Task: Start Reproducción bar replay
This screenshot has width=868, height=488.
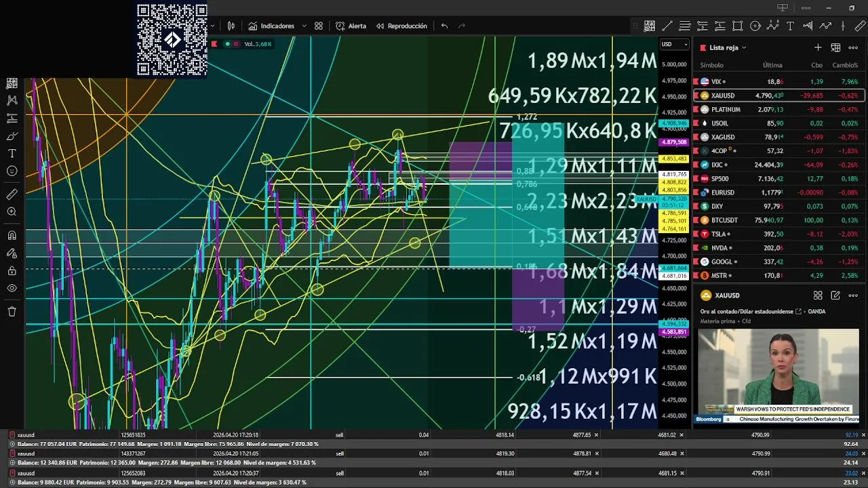Action: click(401, 26)
